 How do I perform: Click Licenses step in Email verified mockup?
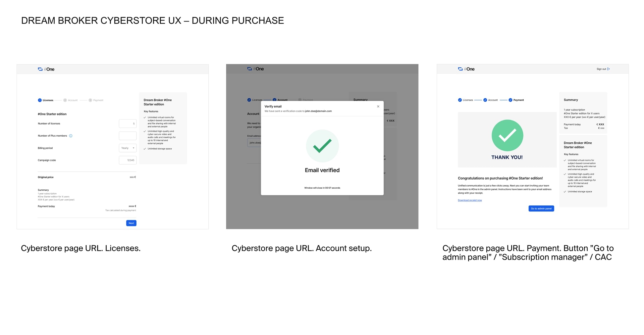coord(255,100)
